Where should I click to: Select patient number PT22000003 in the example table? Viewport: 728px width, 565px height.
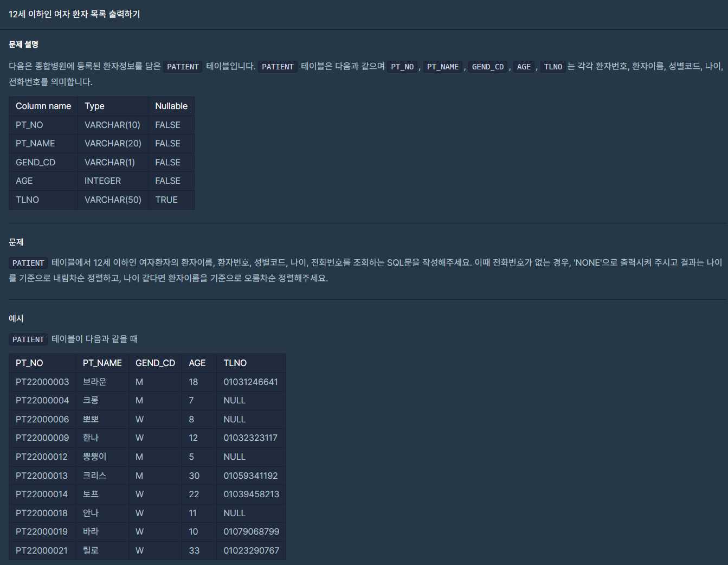pos(42,382)
